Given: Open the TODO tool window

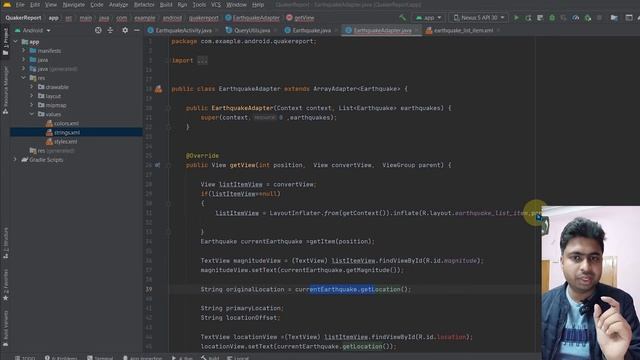Looking at the screenshot, I should click(25, 358).
